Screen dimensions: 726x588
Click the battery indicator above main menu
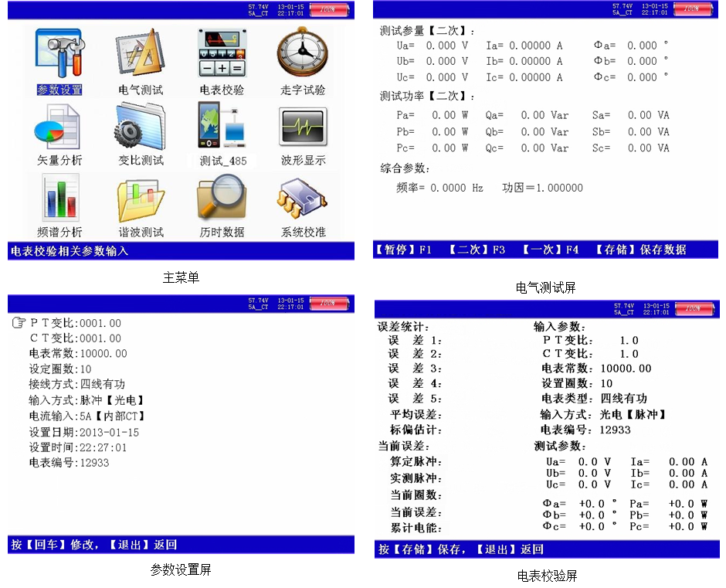point(331,9)
